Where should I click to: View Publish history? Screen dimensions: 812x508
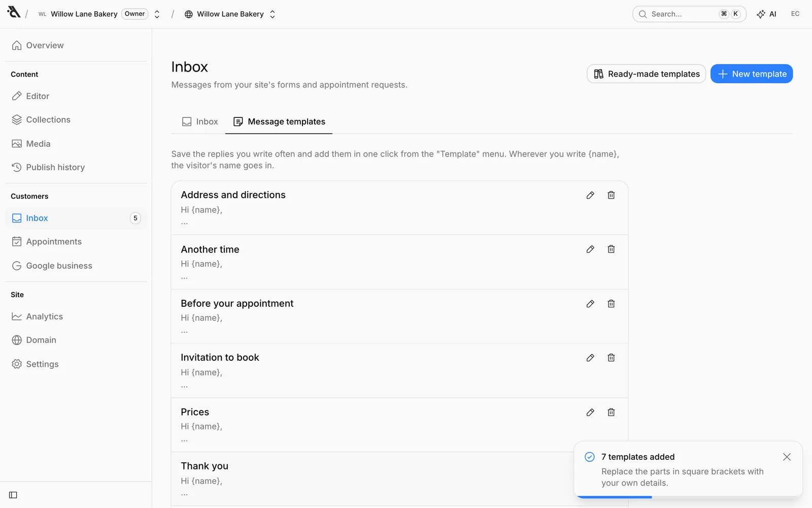tap(76, 167)
